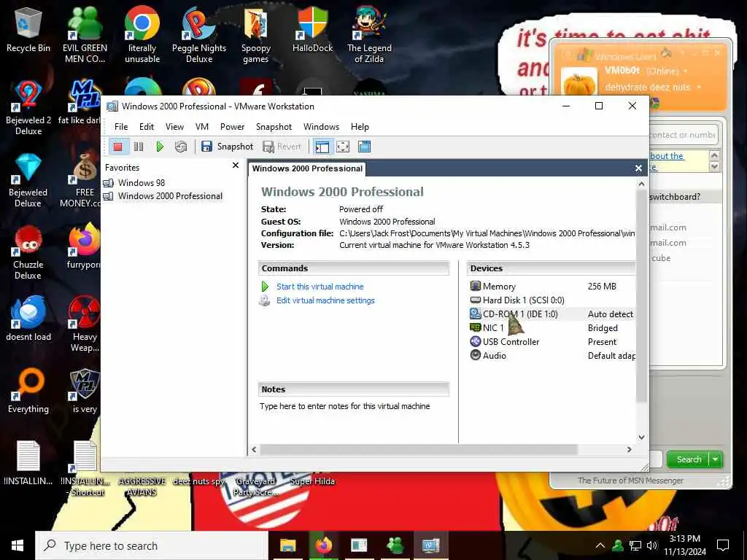Image resolution: width=747 pixels, height=560 pixels.
Task: Open the notification center icon
Action: tap(723, 545)
